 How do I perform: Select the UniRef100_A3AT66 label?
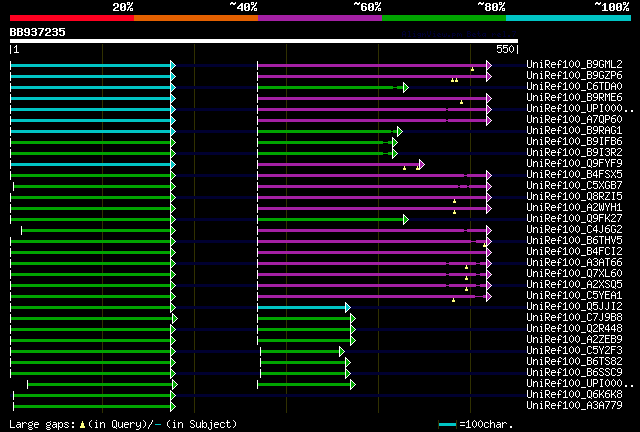pos(574,263)
